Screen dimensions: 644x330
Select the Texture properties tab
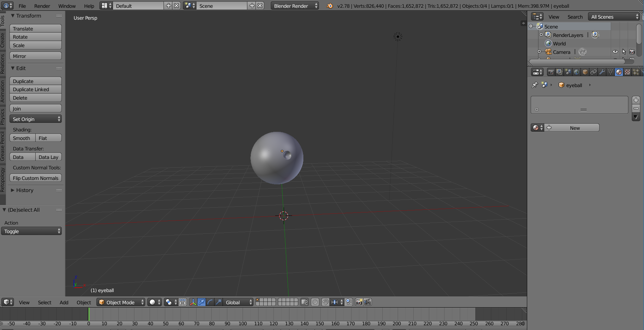[627, 72]
